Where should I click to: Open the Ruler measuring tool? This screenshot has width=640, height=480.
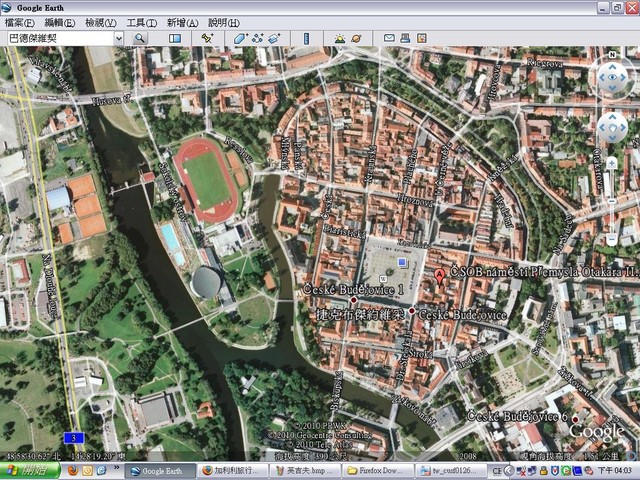tap(306, 38)
